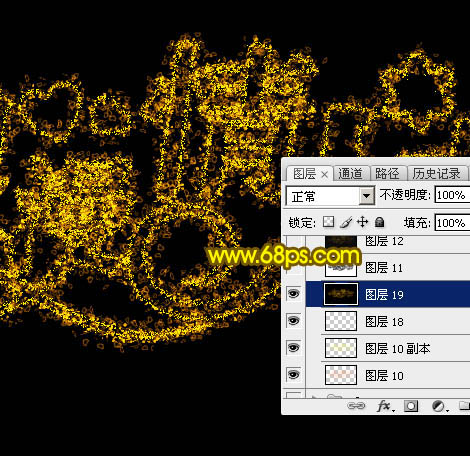This screenshot has width=470, height=456.
Task: Click the layer name 图层 12
Action: 384,241
